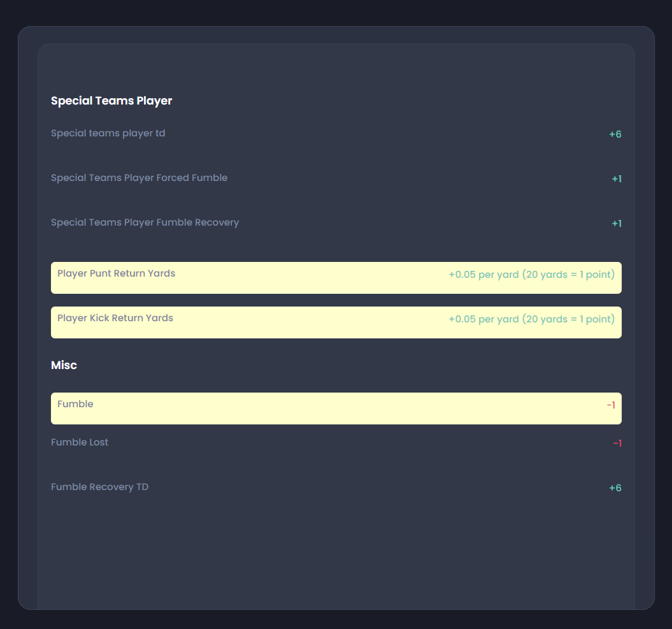Click the +1 value for Fumble Recovery
Screen dimensions: 672x629
coord(617,224)
